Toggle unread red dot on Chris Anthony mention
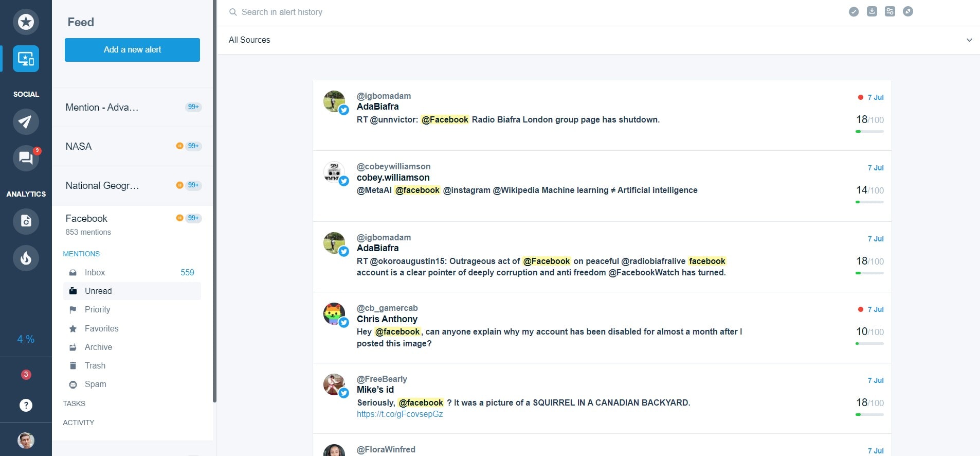Screen dimensions: 980x456 860,309
